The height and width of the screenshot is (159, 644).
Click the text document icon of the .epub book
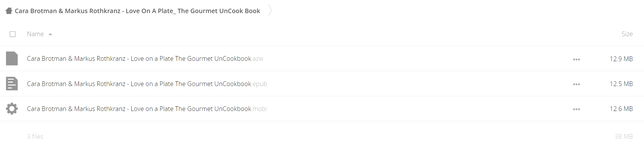(x=12, y=84)
